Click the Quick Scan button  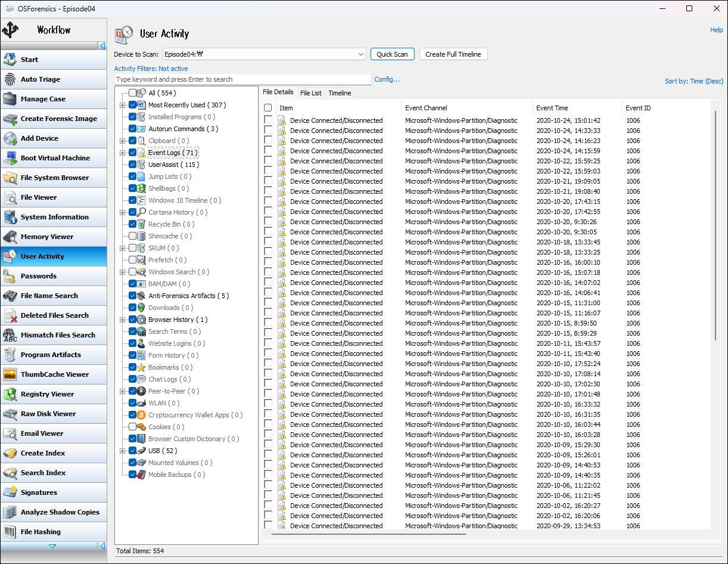click(x=393, y=54)
